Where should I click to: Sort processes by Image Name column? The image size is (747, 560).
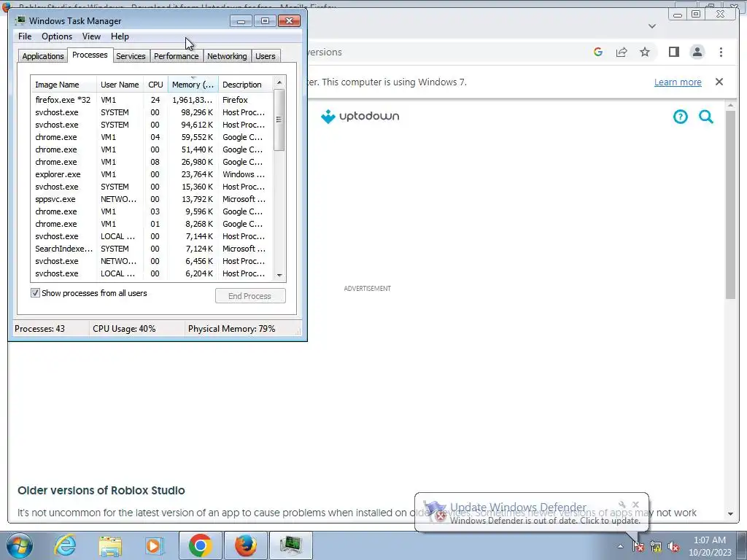point(64,85)
